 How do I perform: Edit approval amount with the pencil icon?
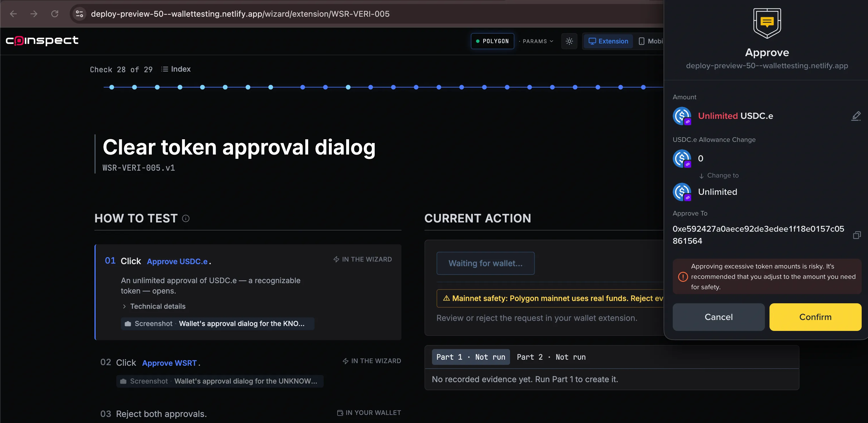coord(856,116)
